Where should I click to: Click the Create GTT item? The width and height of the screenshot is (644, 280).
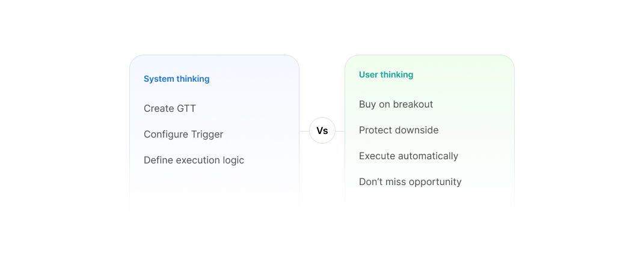(x=170, y=108)
